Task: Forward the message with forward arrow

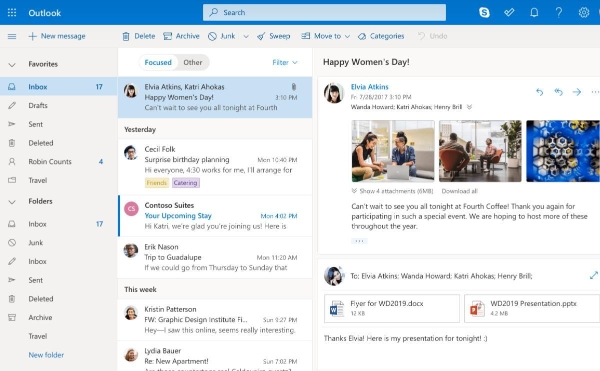Action: [x=577, y=92]
